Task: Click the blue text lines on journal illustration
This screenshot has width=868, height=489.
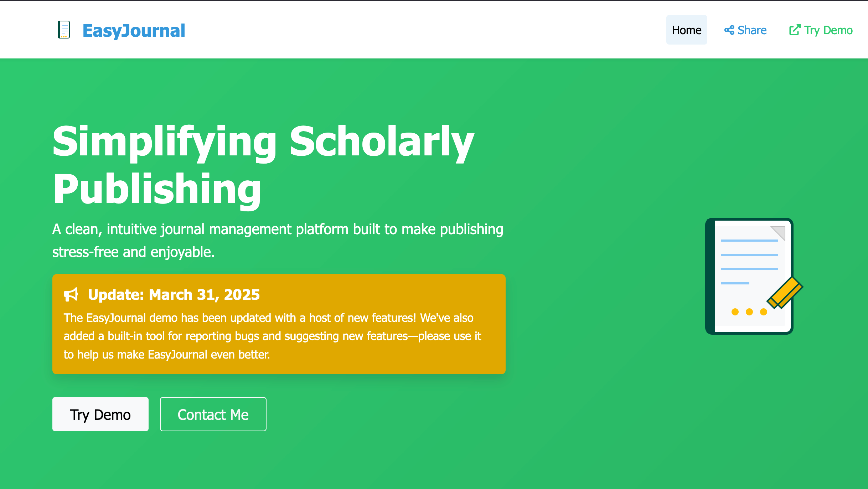Action: [749, 262]
